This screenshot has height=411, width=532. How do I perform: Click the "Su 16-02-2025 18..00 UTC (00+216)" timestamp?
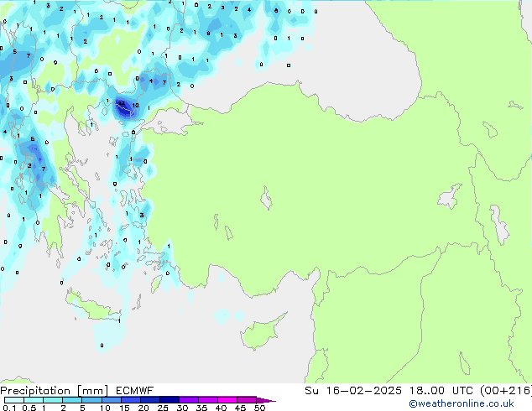click(x=418, y=391)
